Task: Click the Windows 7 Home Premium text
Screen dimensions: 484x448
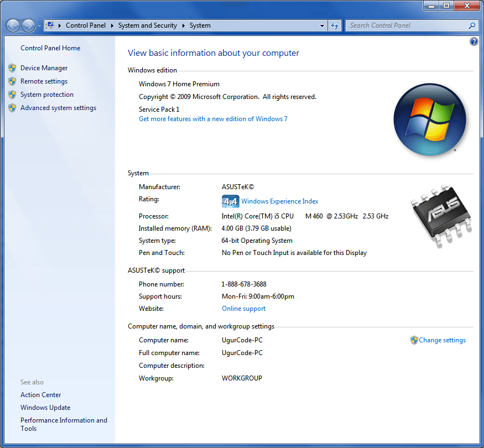Action: coord(179,84)
